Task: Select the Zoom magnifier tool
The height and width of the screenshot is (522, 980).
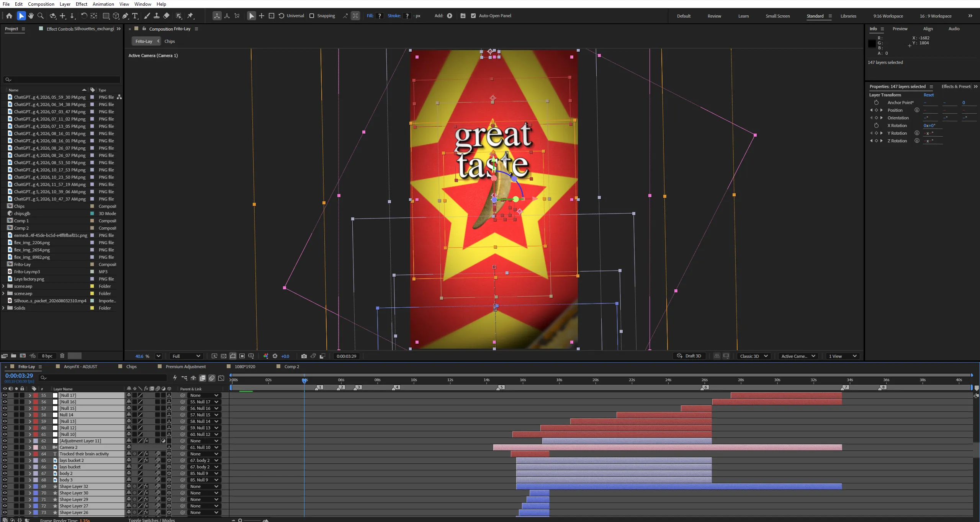Action: tap(41, 16)
